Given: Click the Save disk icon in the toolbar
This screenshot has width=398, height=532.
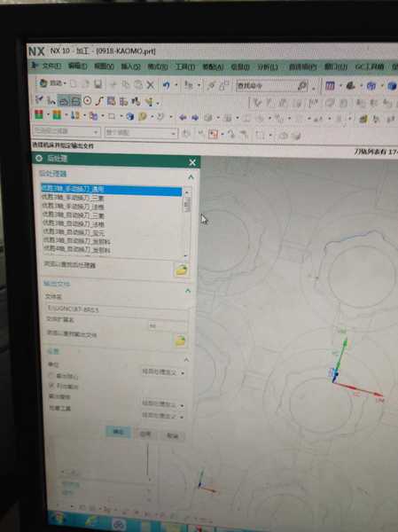Looking at the screenshot, I should [98, 84].
